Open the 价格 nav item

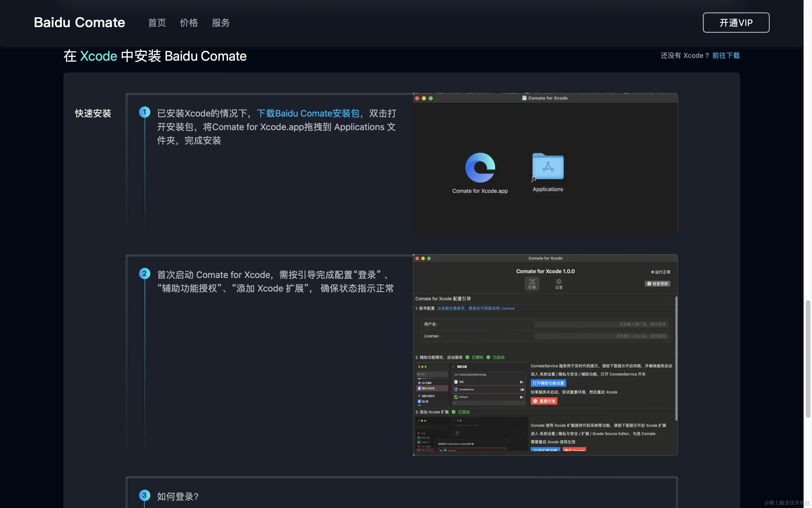tap(189, 23)
